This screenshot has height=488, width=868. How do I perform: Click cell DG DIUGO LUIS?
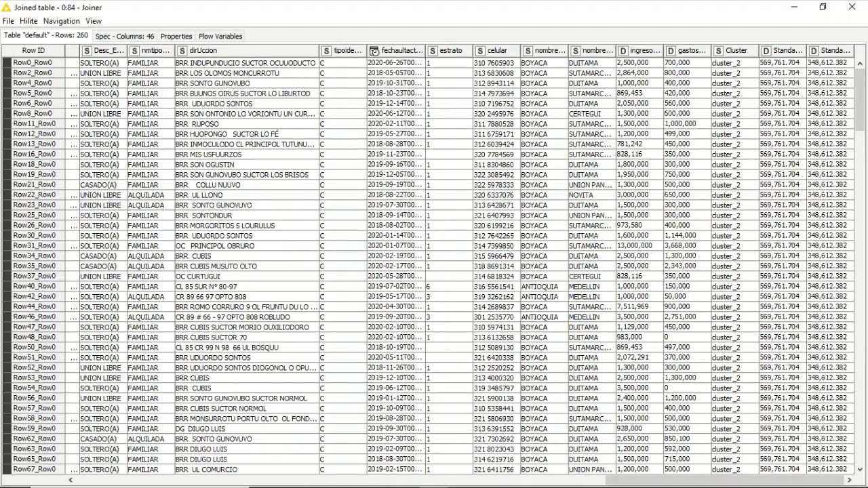tap(246, 429)
